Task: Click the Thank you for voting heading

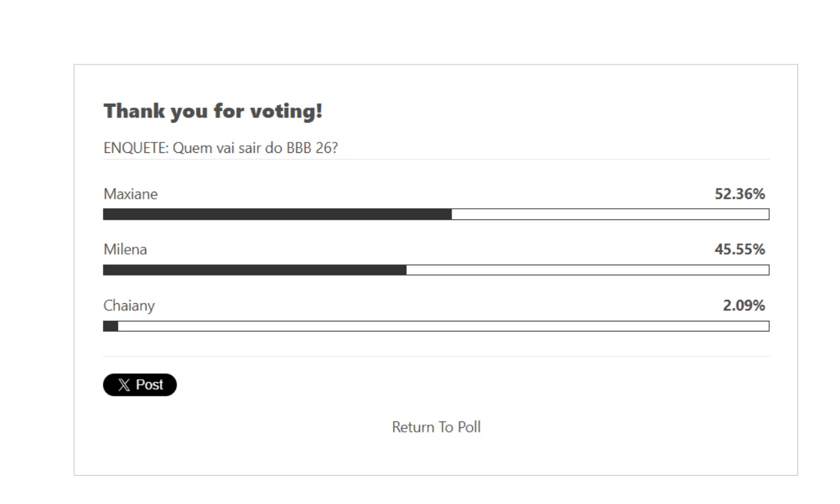Action: pyautogui.click(x=213, y=112)
